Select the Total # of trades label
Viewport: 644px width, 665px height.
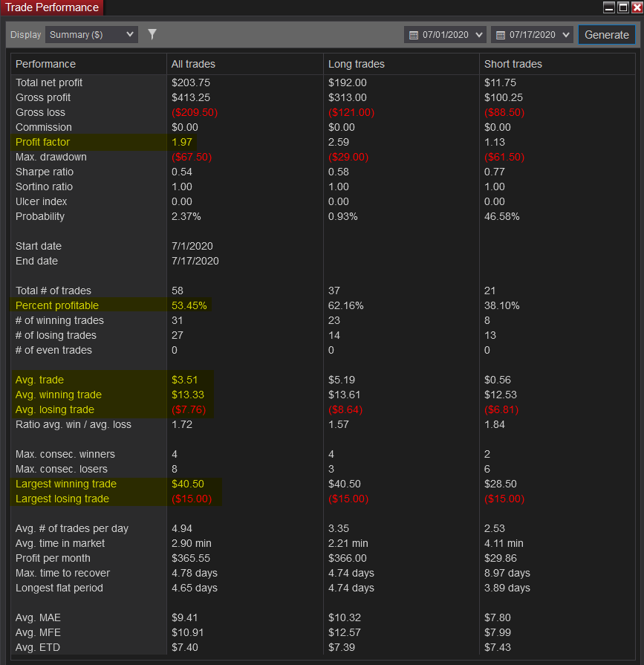[53, 291]
